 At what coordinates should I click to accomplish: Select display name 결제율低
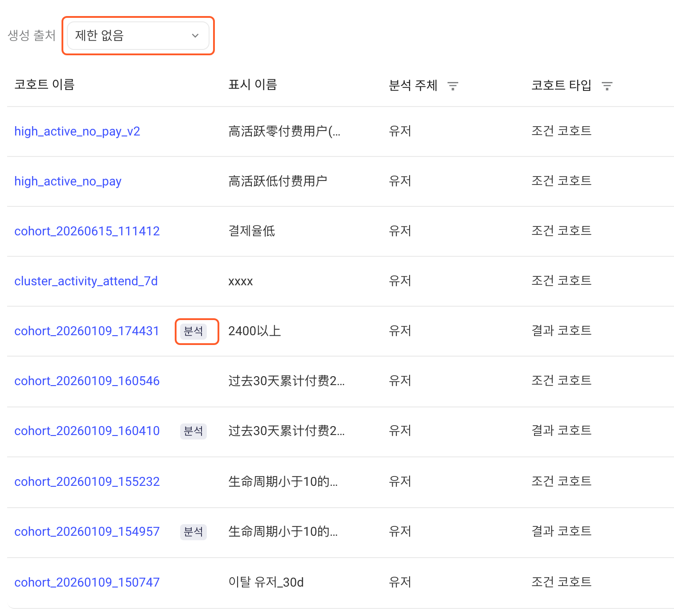(x=251, y=231)
